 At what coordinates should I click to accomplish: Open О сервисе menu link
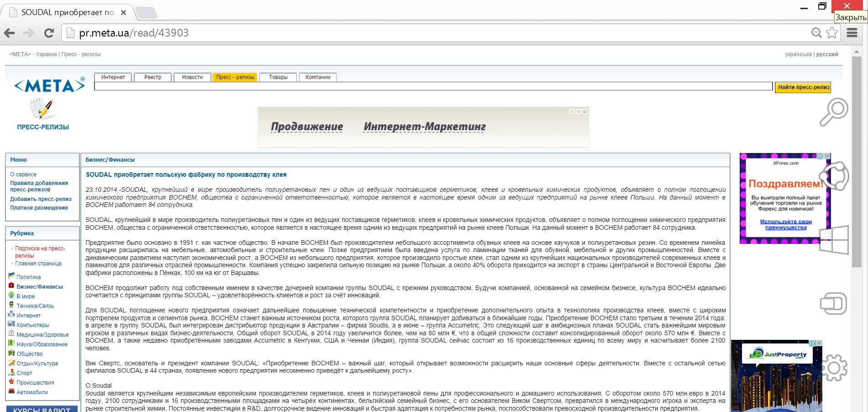(23, 174)
